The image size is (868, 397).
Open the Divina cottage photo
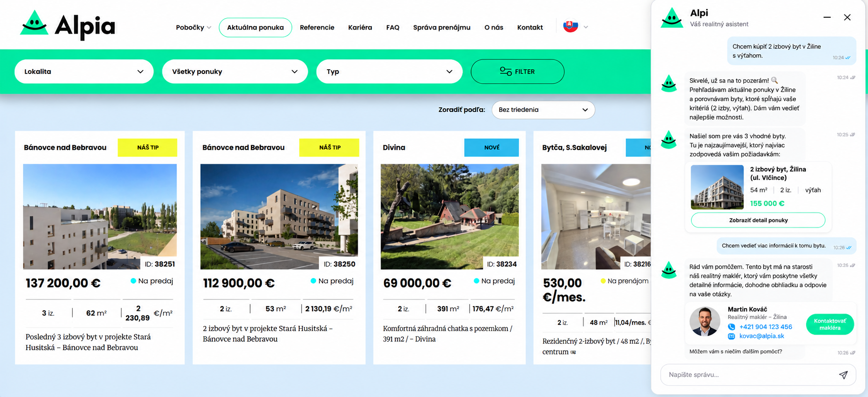tap(449, 216)
